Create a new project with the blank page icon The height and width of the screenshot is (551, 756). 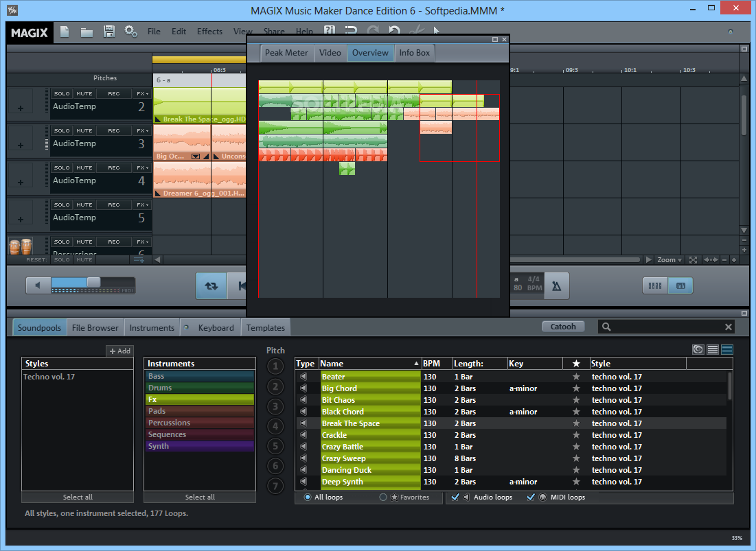65,32
